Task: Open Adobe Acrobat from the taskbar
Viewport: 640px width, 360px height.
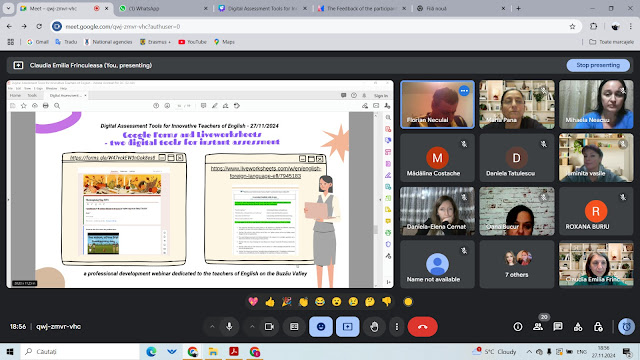Action: pyautogui.click(x=233, y=351)
